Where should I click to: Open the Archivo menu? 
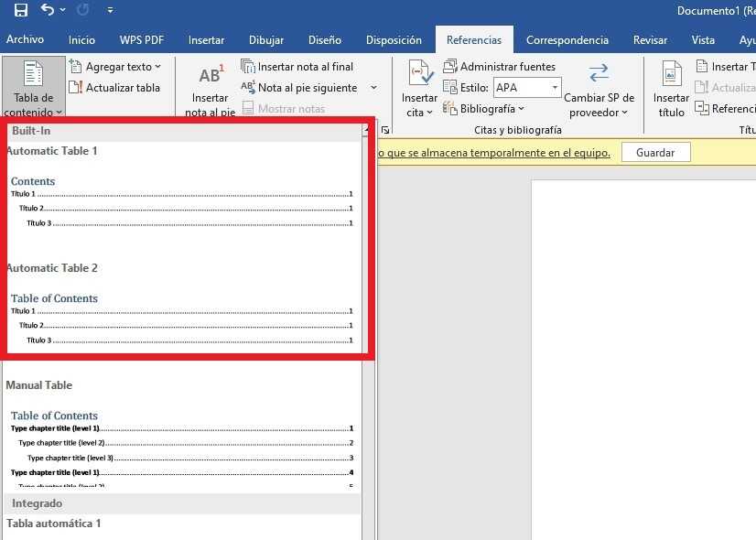(x=25, y=40)
